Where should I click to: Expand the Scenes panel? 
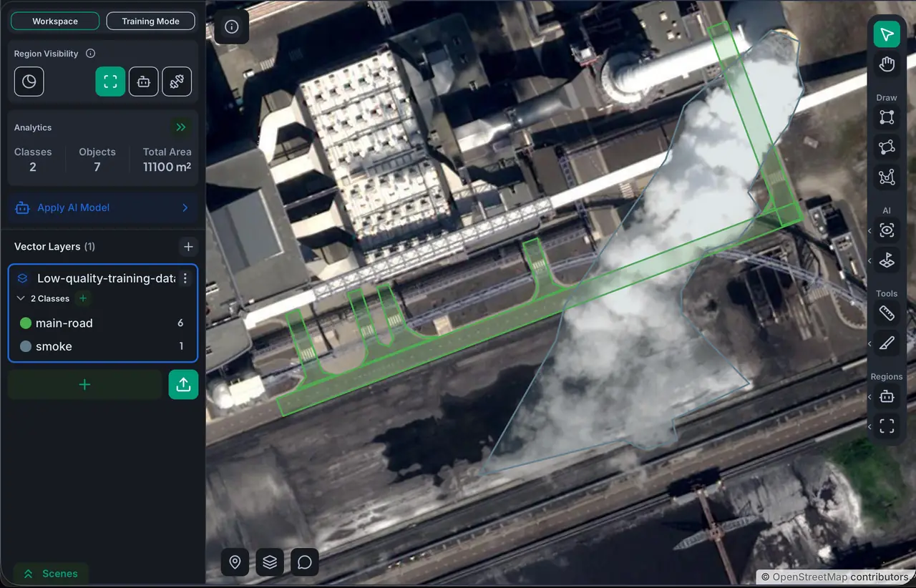tap(50, 574)
